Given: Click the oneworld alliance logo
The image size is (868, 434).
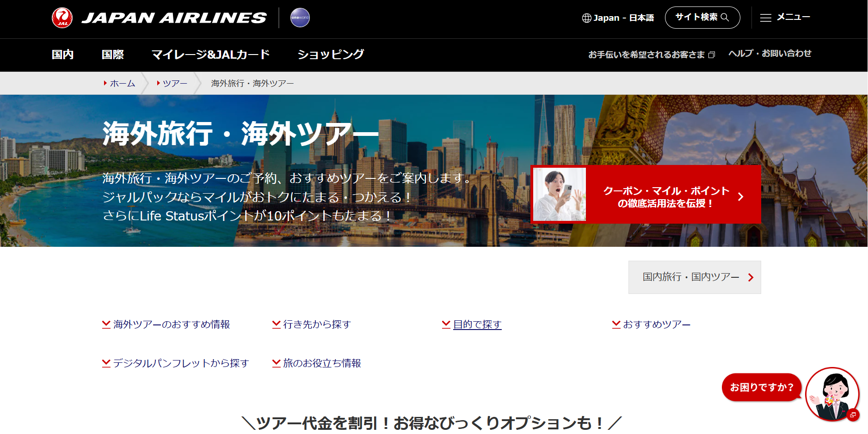Looking at the screenshot, I should click(300, 18).
